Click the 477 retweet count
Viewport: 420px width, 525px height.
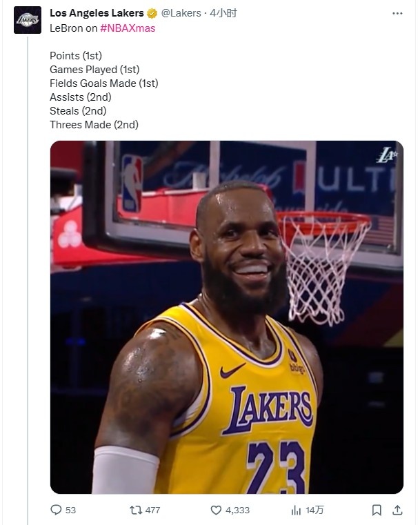(152, 510)
